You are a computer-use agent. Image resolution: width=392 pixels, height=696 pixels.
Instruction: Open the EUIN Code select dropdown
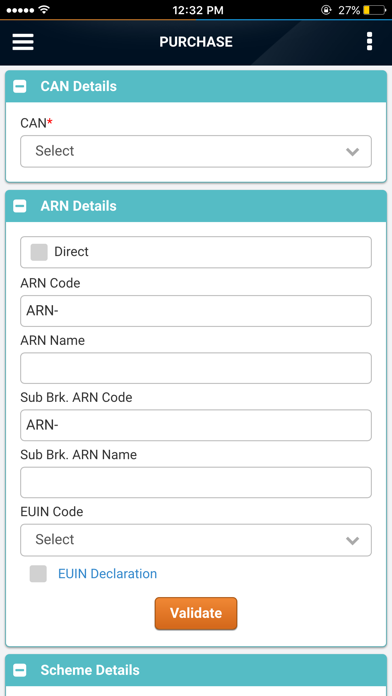[x=196, y=540]
